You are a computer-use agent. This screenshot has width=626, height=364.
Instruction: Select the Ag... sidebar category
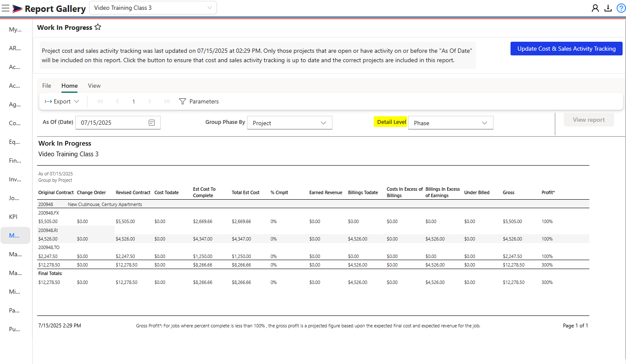pyautogui.click(x=15, y=104)
